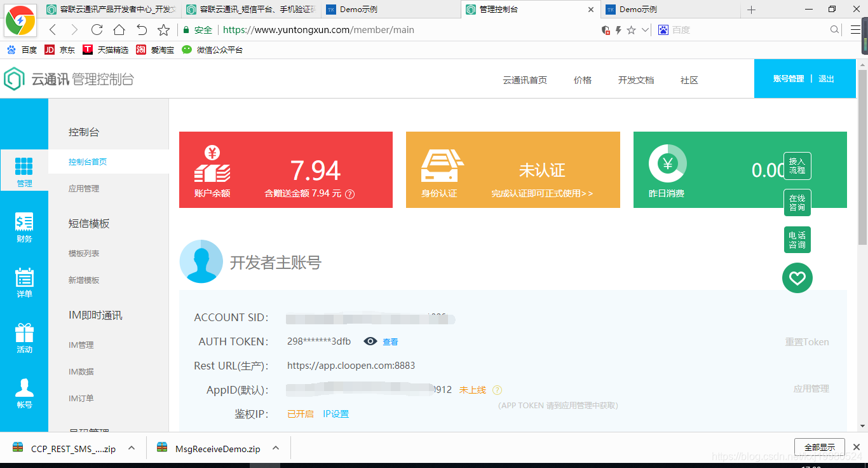Click the lightning speed-mode icon
868x468 pixels.
coord(618,30)
